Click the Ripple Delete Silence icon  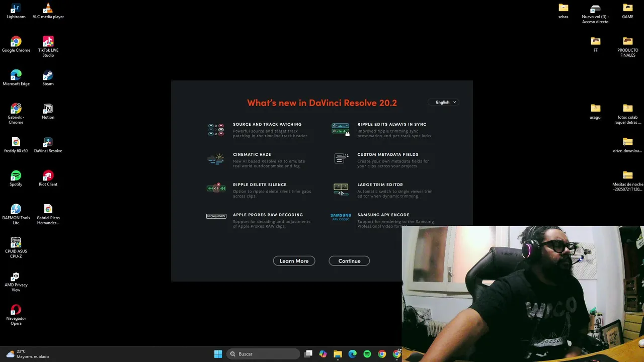(x=216, y=188)
